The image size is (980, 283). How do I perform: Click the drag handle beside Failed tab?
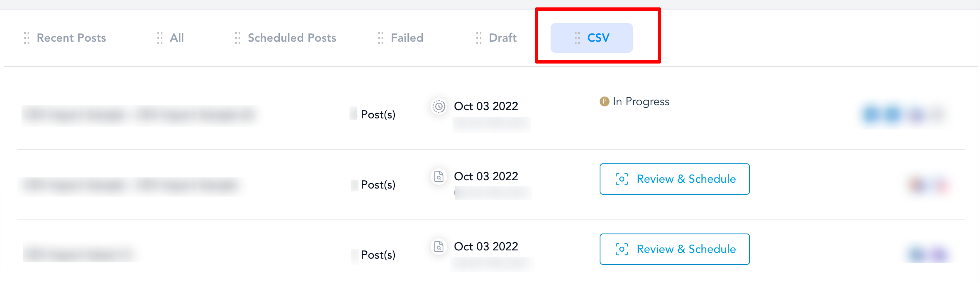point(381,38)
